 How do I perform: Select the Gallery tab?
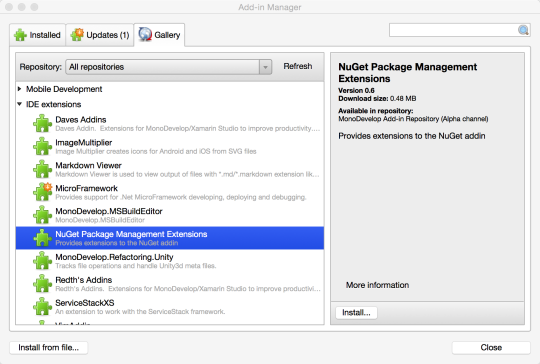pyautogui.click(x=159, y=35)
